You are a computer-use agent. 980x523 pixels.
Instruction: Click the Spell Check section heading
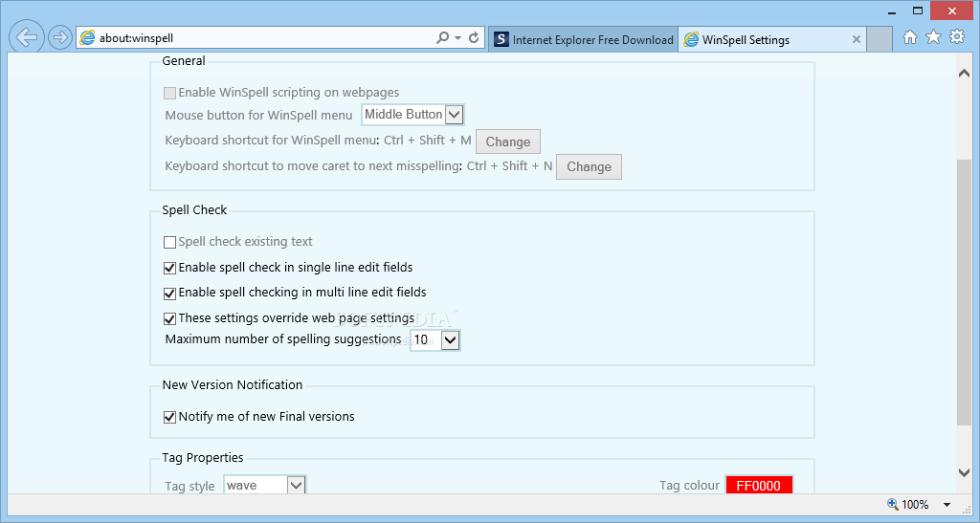pyautogui.click(x=194, y=209)
